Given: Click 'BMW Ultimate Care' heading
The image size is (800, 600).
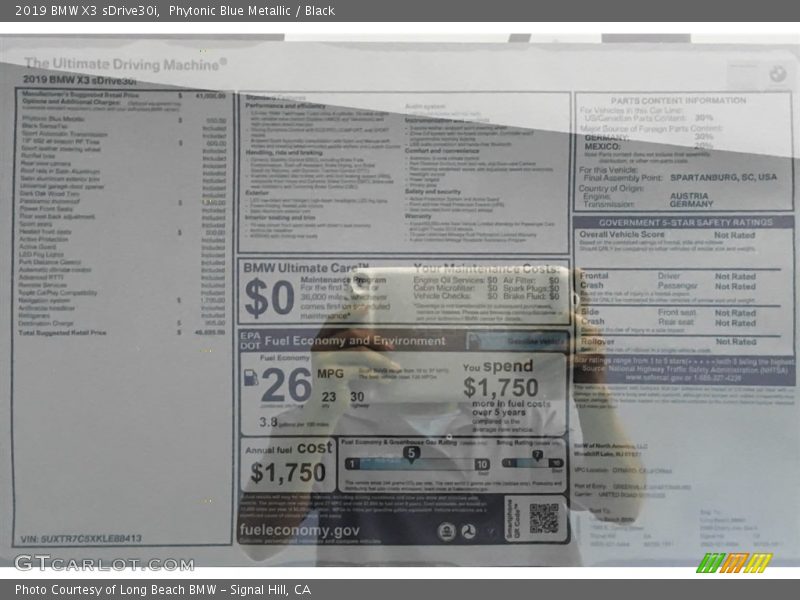Looking at the screenshot, I should point(306,268).
